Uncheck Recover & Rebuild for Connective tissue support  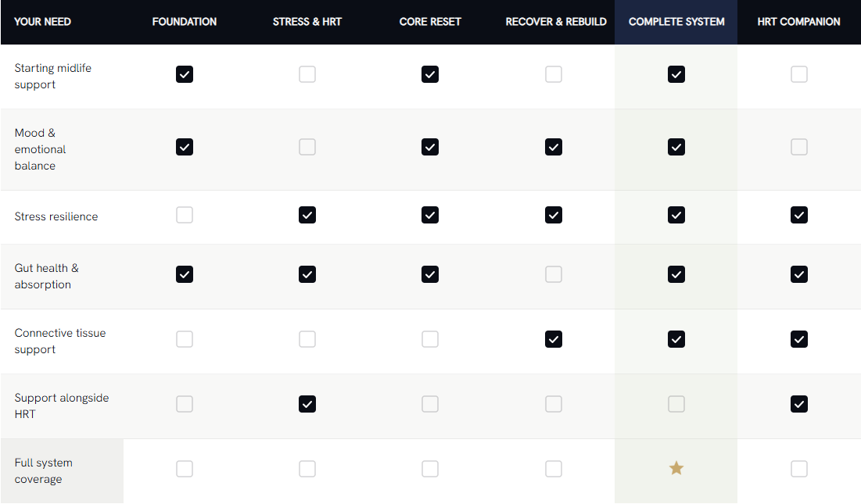coord(554,339)
